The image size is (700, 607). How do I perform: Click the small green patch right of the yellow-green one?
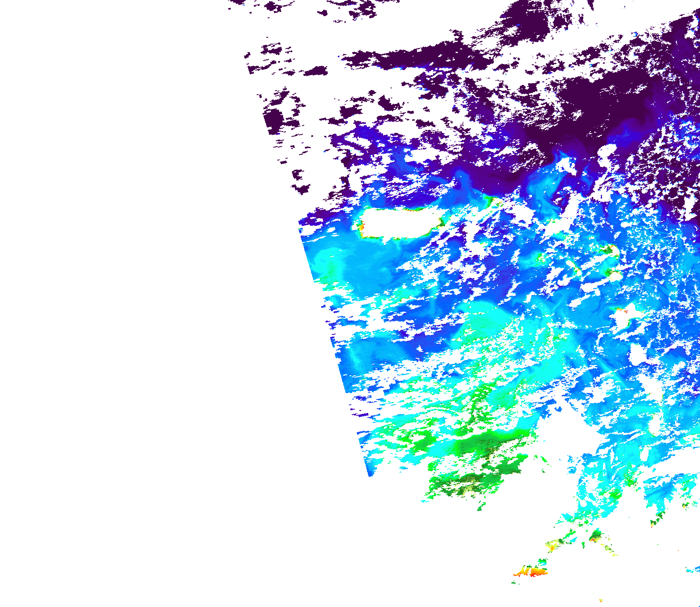[x=596, y=535]
